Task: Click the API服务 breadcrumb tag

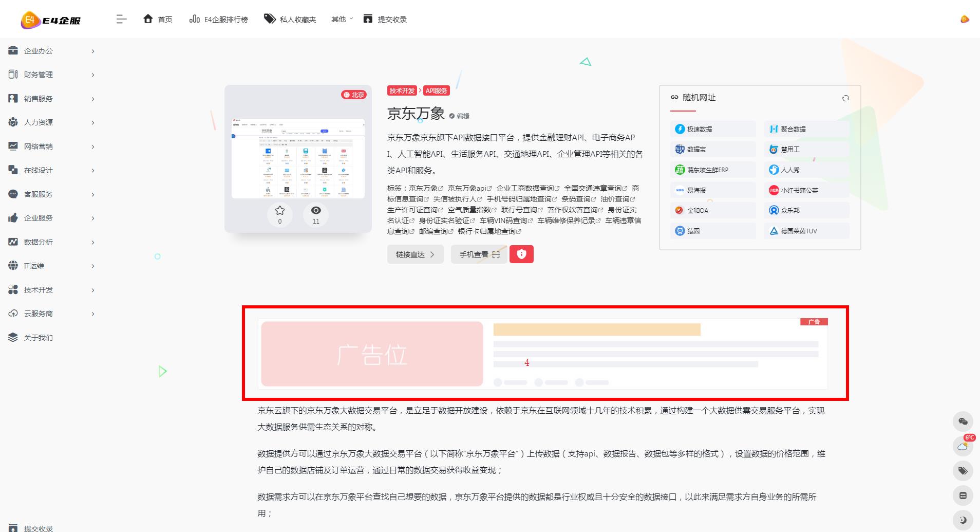Action: point(436,90)
